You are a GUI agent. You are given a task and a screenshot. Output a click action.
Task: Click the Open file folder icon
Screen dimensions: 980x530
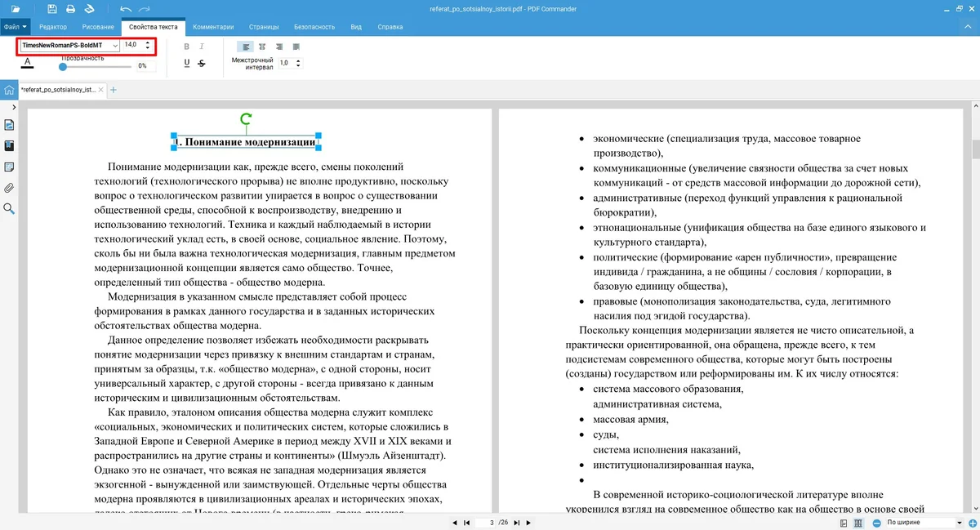tap(16, 9)
